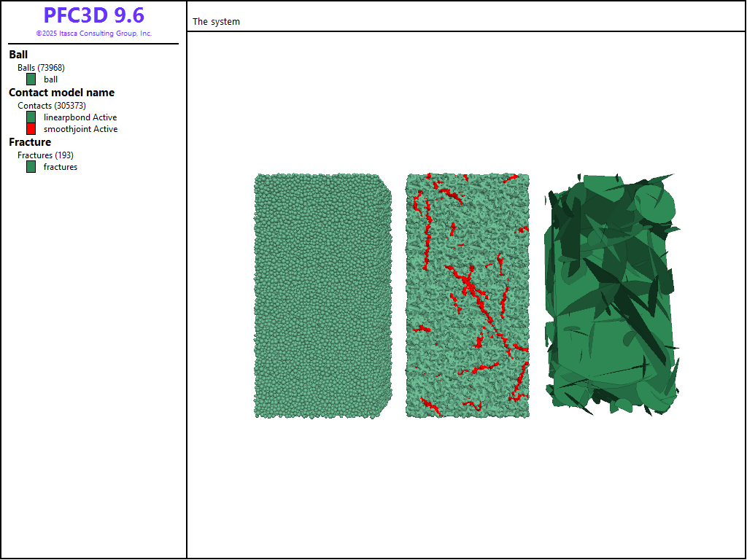
Task: Click the green linearpbond Active swatch
Action: [x=31, y=117]
